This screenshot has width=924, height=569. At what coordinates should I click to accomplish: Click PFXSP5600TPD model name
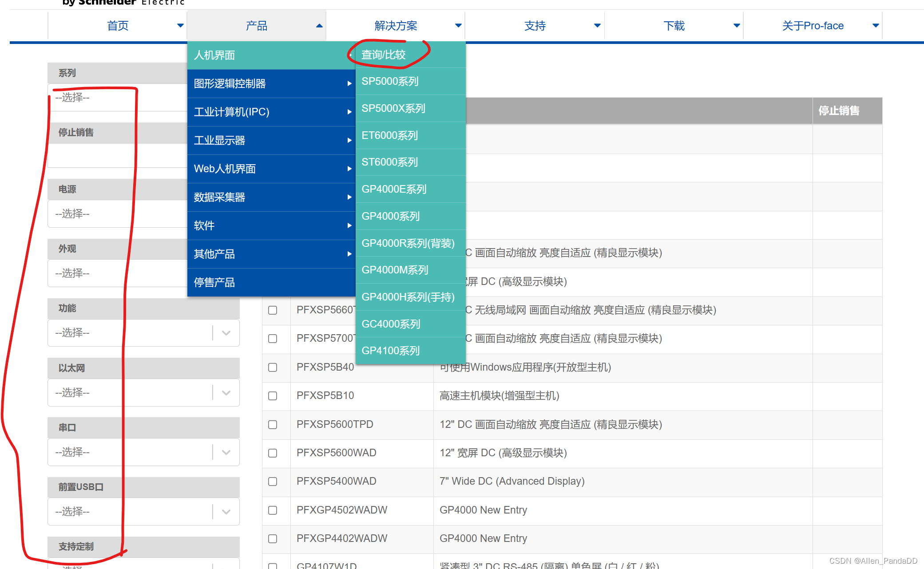(335, 424)
